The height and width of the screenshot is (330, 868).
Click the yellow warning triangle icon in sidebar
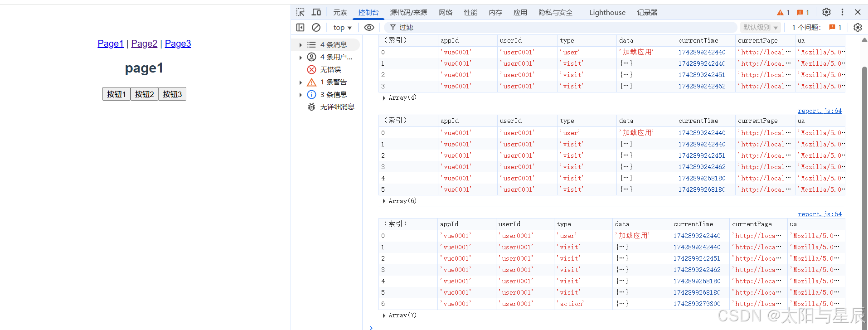[x=311, y=82]
